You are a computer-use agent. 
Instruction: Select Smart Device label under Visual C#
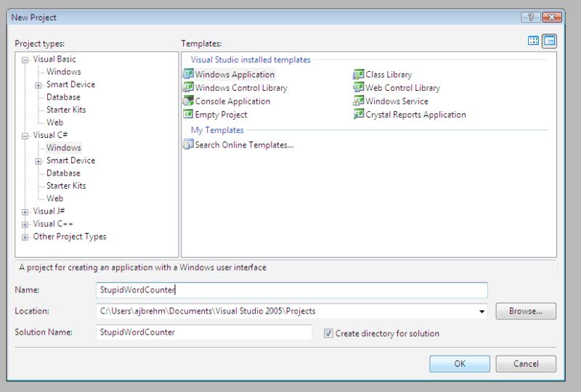pos(70,160)
